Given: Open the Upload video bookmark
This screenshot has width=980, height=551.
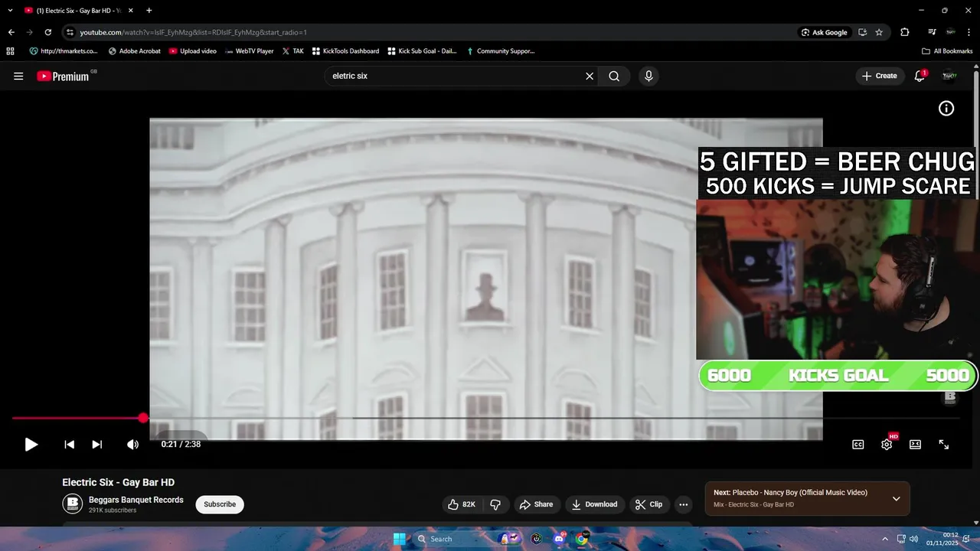Looking at the screenshot, I should pyautogui.click(x=193, y=51).
